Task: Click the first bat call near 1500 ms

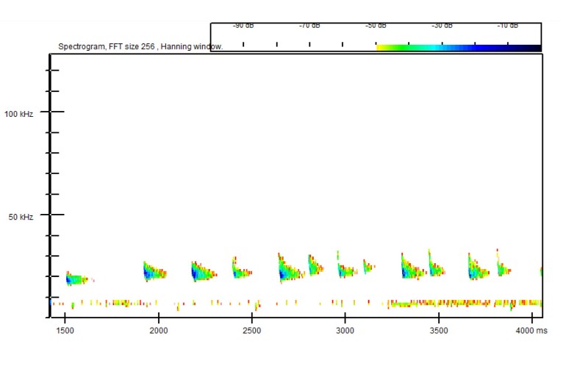Action: pyautogui.click(x=74, y=278)
